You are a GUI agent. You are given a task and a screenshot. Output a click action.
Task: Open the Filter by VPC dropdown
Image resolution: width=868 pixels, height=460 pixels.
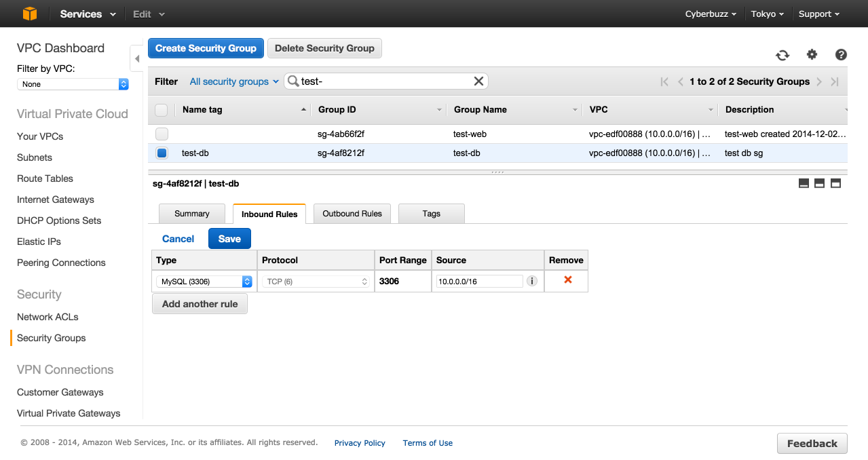click(73, 84)
